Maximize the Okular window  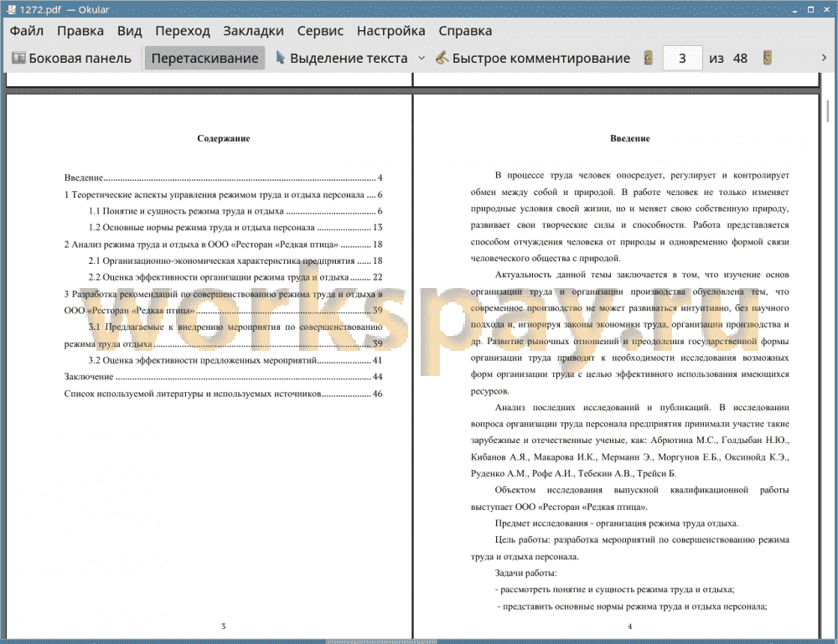coord(810,9)
